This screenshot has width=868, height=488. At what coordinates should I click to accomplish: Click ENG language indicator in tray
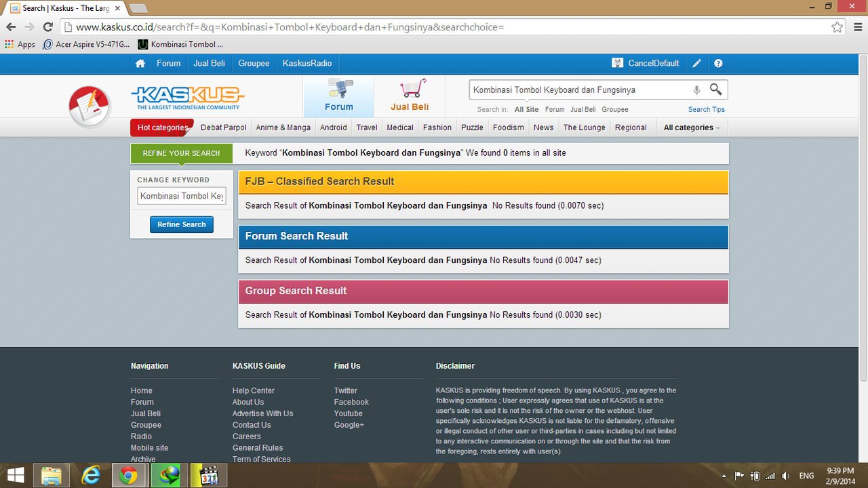807,476
